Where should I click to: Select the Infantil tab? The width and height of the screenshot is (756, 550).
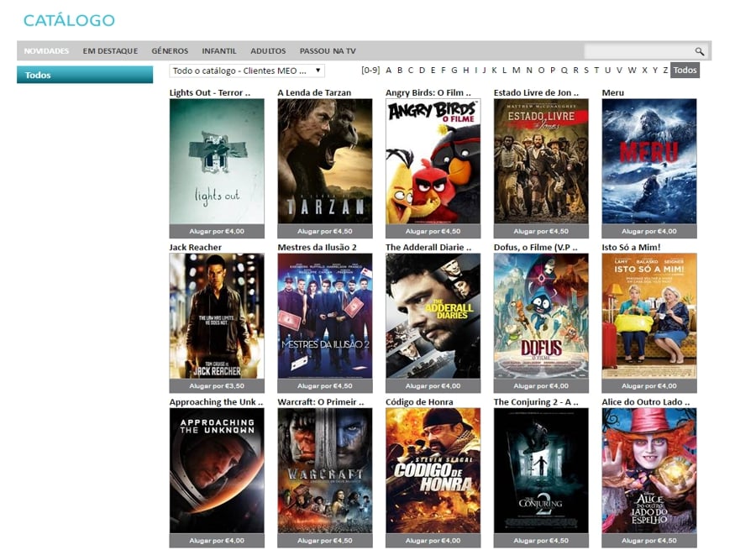(219, 51)
